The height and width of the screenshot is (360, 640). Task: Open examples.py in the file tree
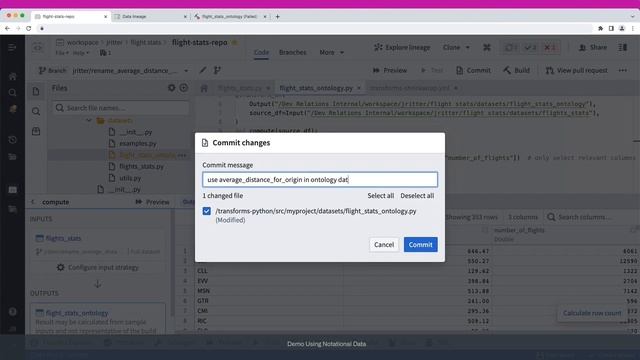pos(138,143)
